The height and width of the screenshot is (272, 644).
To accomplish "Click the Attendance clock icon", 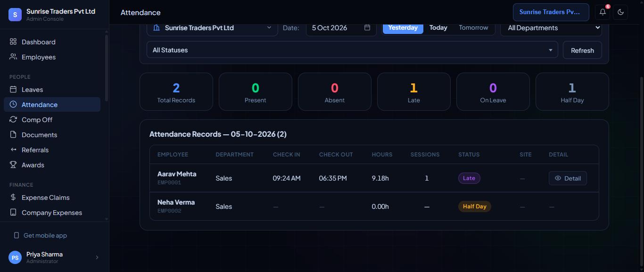I will click(x=13, y=105).
